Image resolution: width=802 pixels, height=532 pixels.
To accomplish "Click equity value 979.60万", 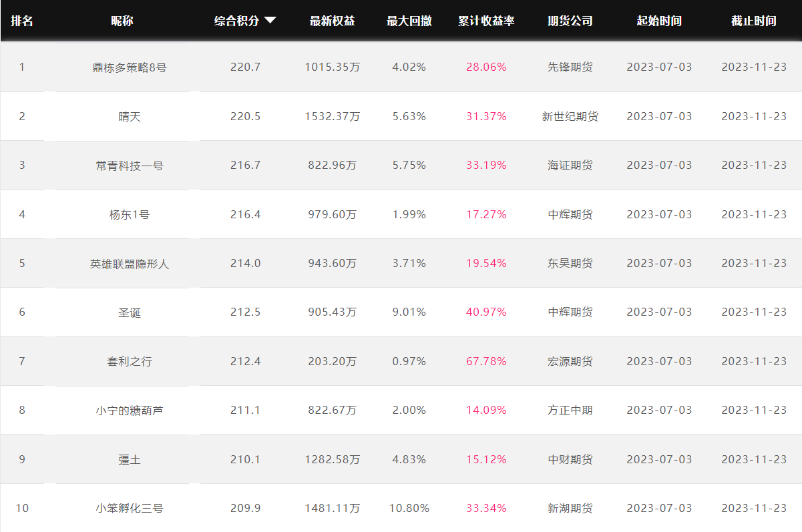I will [x=333, y=214].
